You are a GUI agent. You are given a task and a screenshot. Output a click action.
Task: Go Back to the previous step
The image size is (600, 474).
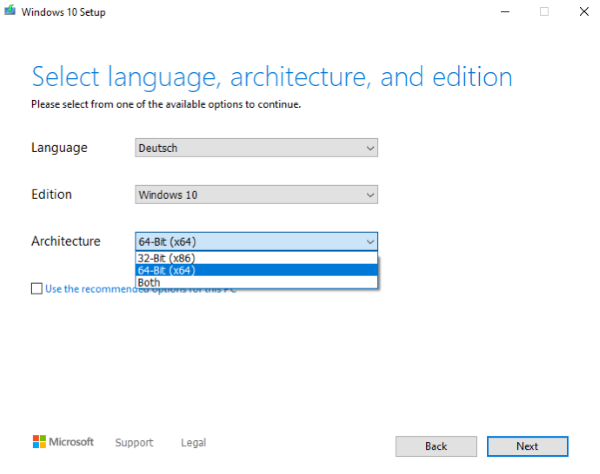(436, 446)
